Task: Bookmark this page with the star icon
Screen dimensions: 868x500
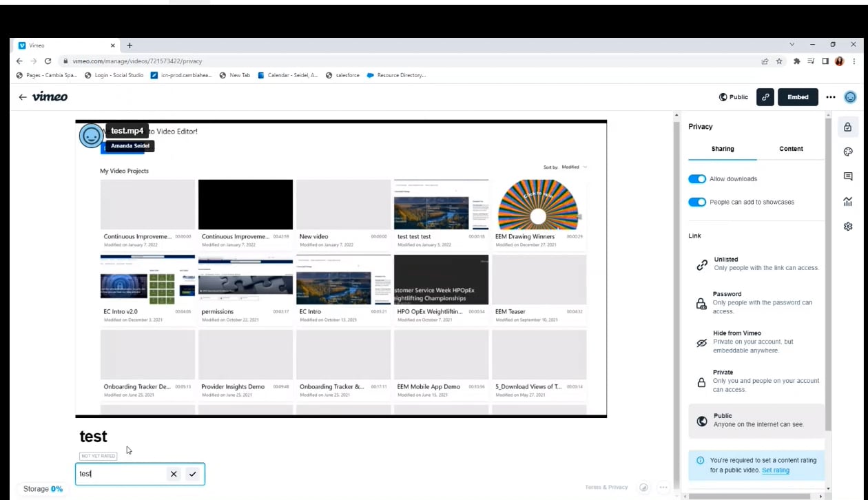Action: 779,61
